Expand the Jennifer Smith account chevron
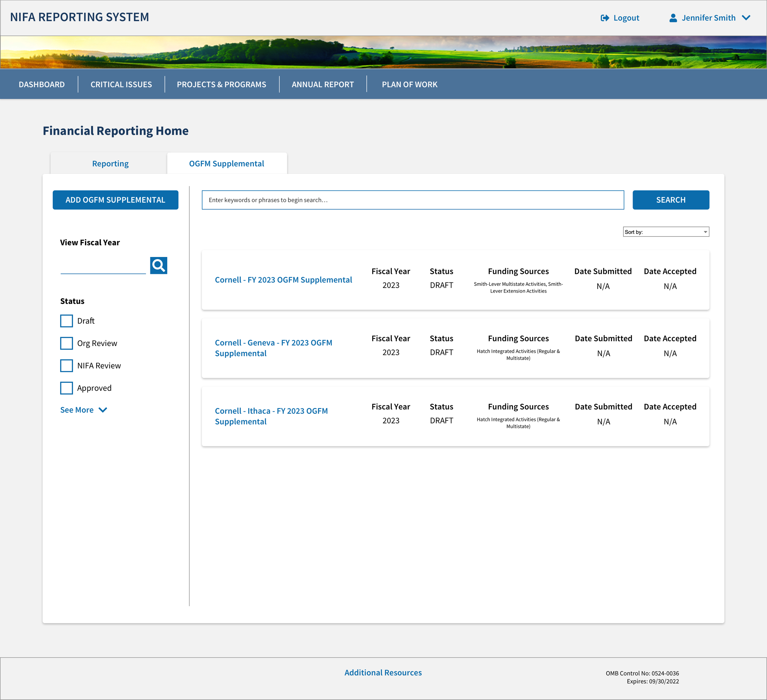The image size is (767, 700). click(746, 18)
